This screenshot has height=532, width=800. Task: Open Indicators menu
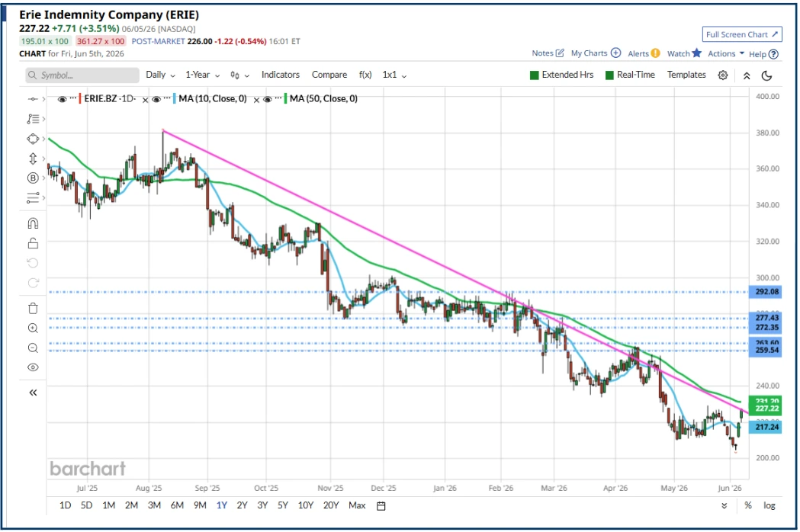pyautogui.click(x=280, y=75)
